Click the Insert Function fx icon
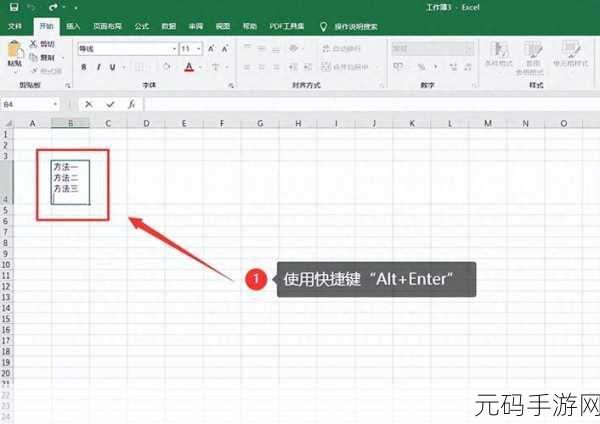This screenshot has width=600, height=424. pos(131,104)
